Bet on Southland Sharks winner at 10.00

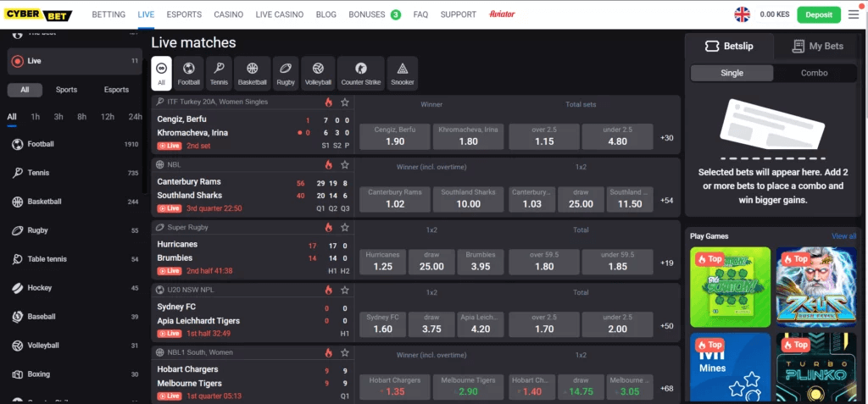click(468, 199)
